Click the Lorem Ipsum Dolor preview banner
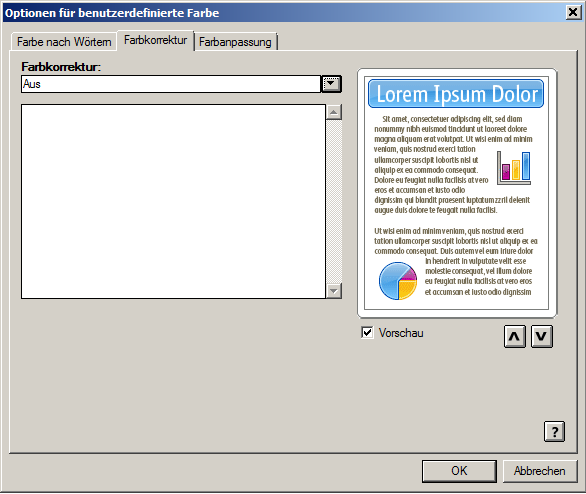Image resolution: width=586 pixels, height=494 pixels. click(456, 93)
